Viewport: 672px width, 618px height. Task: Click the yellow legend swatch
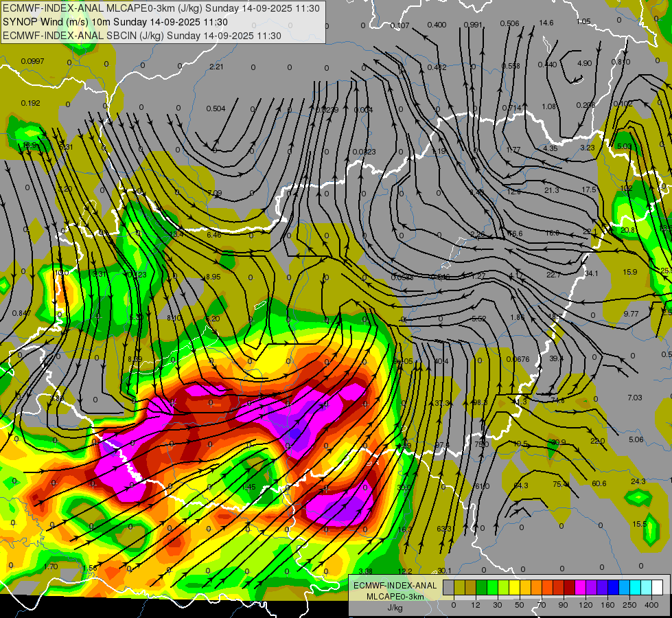pos(514,587)
